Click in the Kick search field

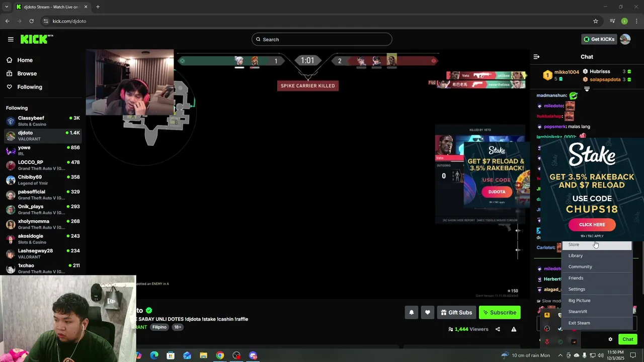point(322,39)
